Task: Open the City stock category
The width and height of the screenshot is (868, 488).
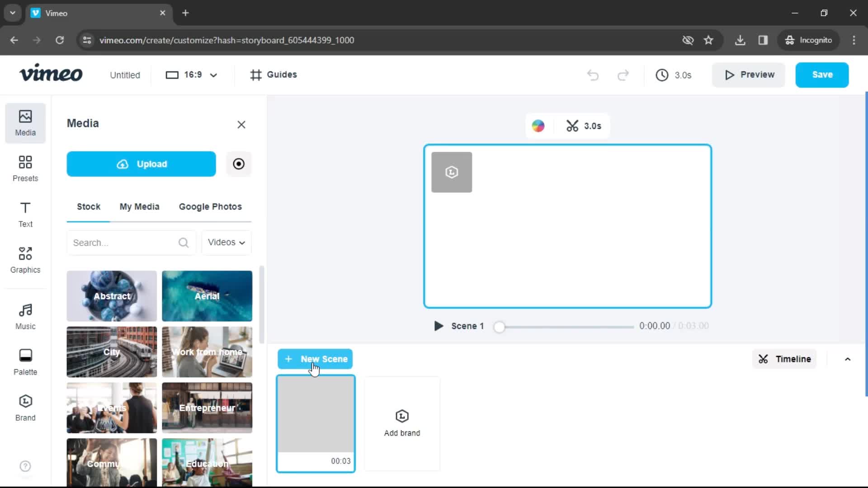Action: [112, 352]
